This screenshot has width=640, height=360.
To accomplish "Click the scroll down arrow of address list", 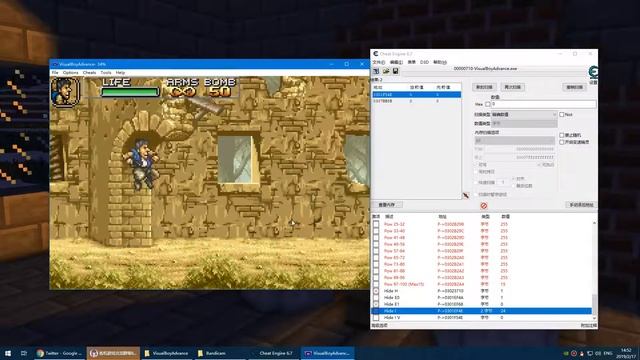I will point(594,318).
